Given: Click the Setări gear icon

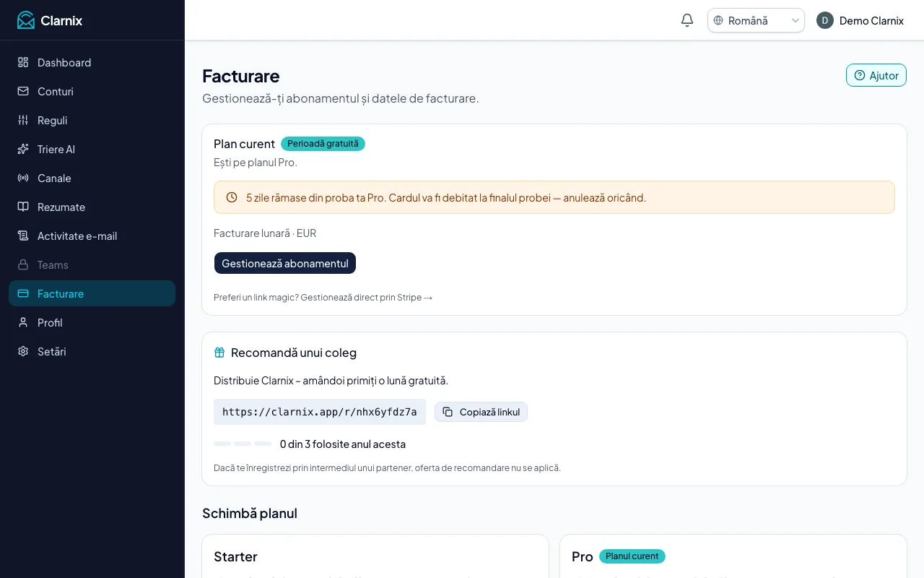Looking at the screenshot, I should coord(23,351).
